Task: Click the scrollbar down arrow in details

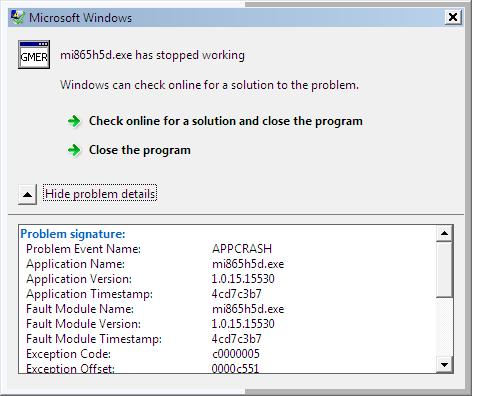Action: click(444, 364)
